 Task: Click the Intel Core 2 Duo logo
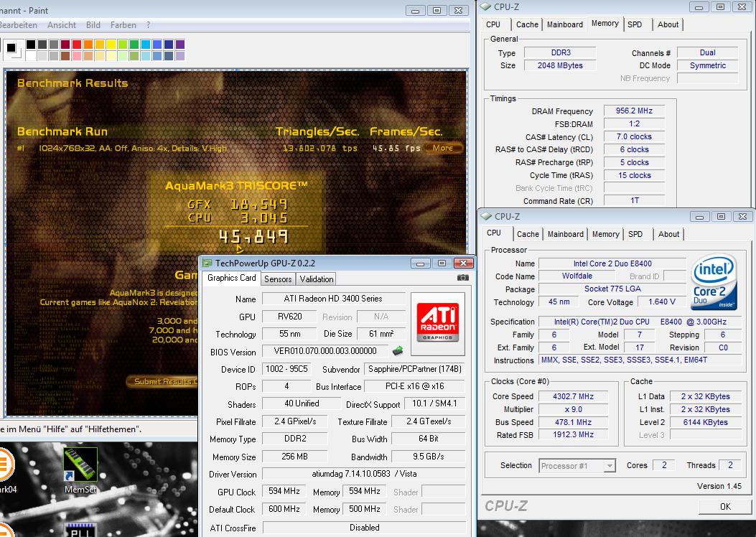pos(714,282)
